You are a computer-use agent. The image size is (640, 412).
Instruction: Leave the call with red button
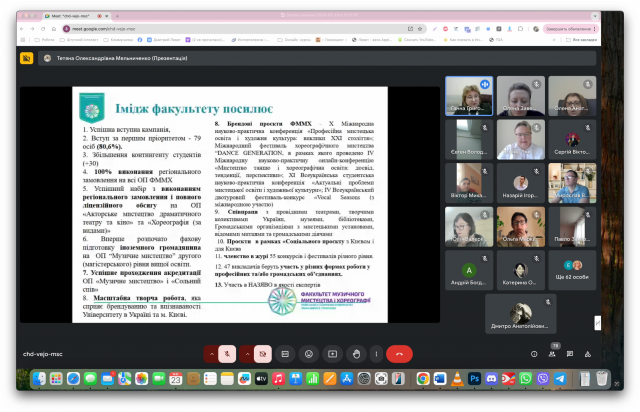coord(401,353)
